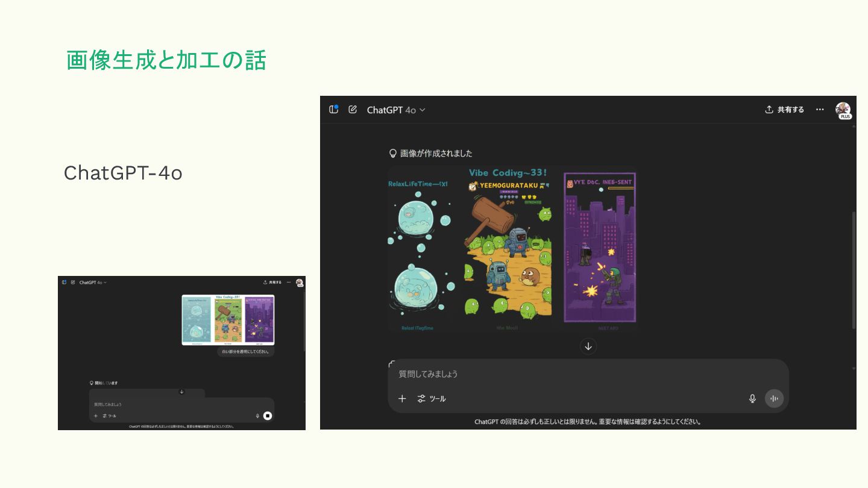
Task: Open ChatGPT 4o model dropdown in large screenshot
Action: point(396,110)
